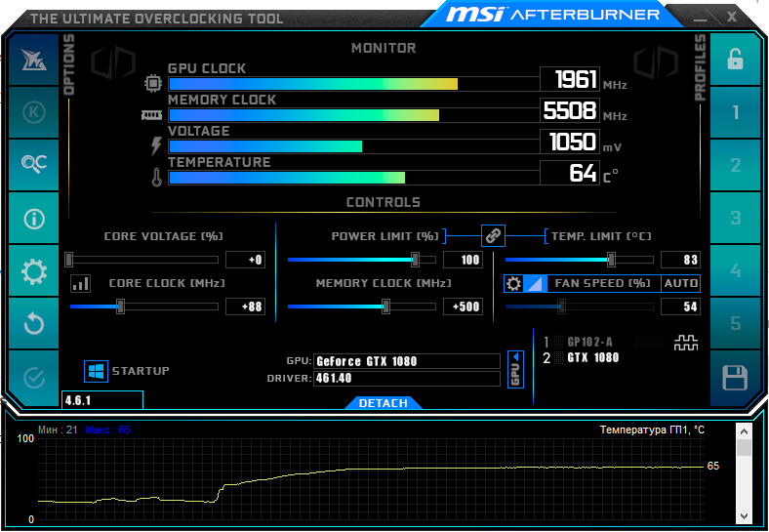
Task: Open Afterburner settings with the gear icon
Action: (x=34, y=270)
